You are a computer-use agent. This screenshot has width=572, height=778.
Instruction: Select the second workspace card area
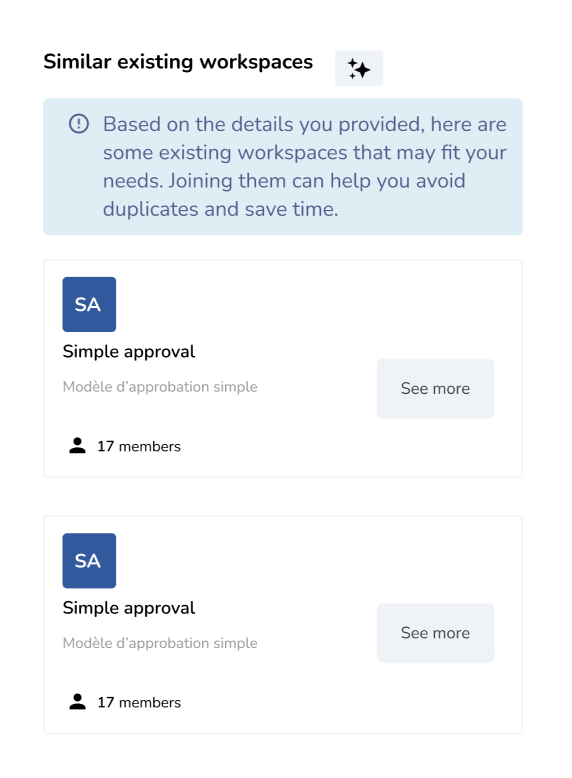pos(283,625)
